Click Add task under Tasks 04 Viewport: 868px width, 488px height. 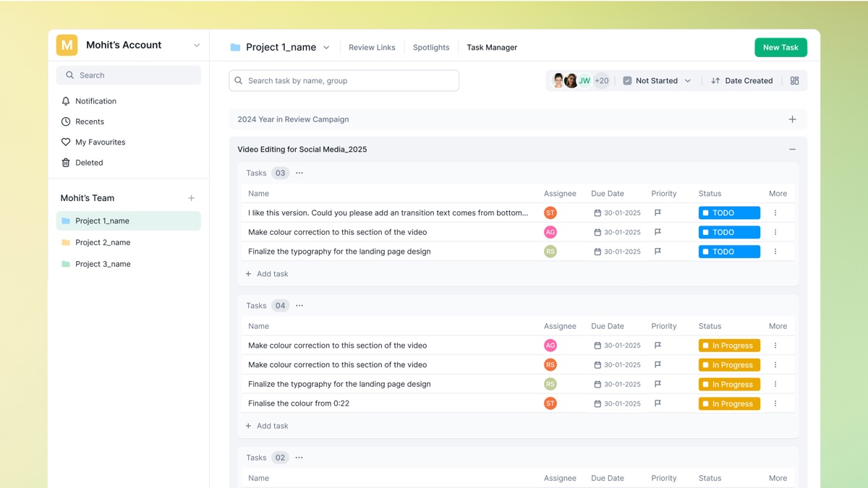coord(267,426)
